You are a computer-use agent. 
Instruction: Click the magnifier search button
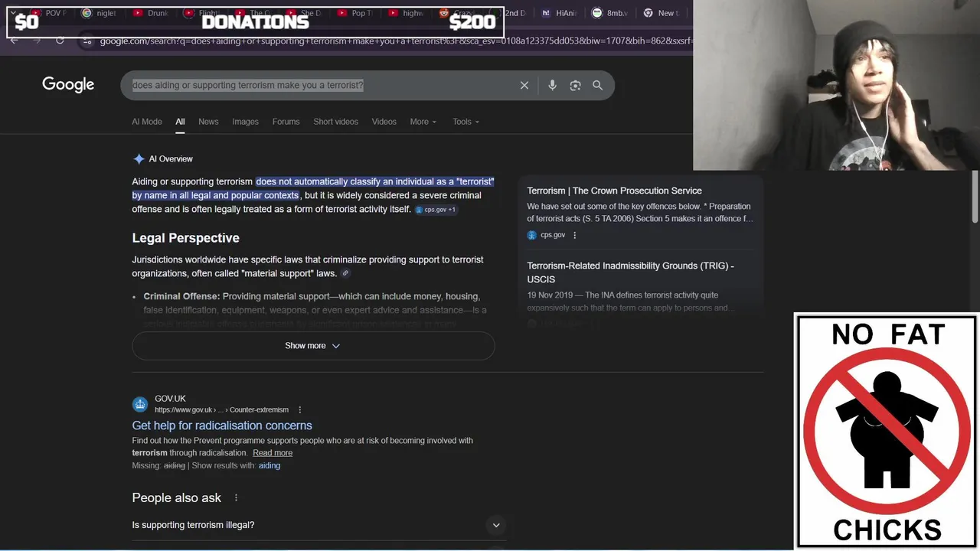click(598, 86)
